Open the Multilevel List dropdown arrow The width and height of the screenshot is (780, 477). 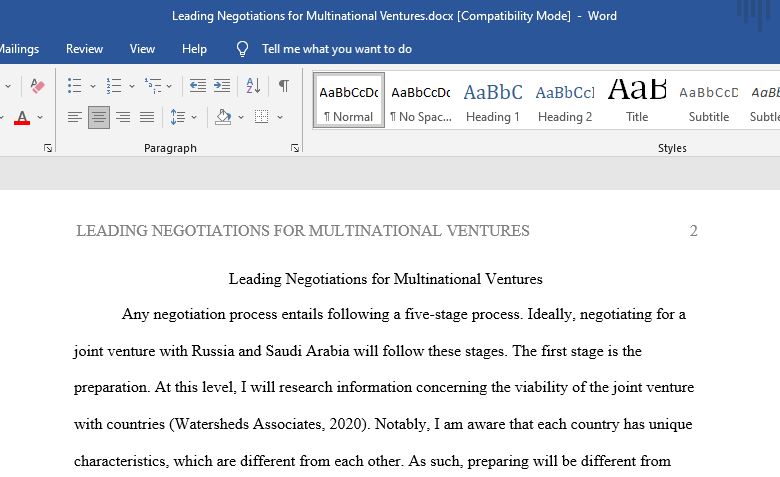tap(170, 86)
